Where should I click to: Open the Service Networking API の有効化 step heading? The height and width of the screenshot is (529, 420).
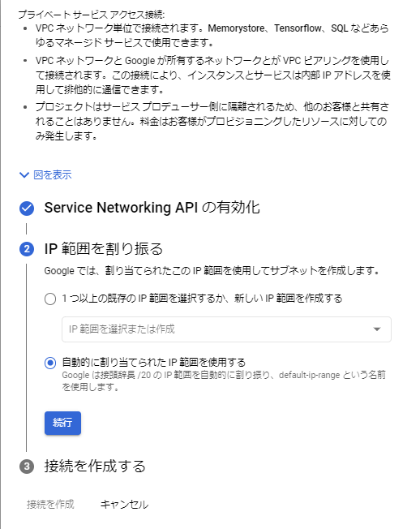pos(152,208)
